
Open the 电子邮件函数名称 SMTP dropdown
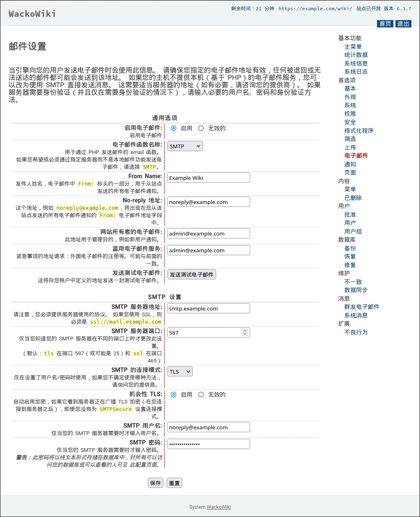click(x=185, y=146)
